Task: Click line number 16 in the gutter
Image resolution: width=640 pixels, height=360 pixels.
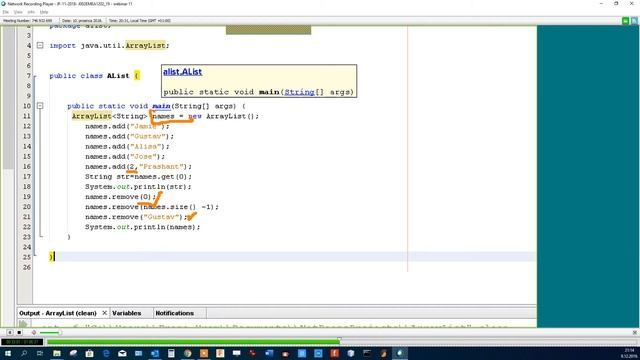Action: pos(27,167)
